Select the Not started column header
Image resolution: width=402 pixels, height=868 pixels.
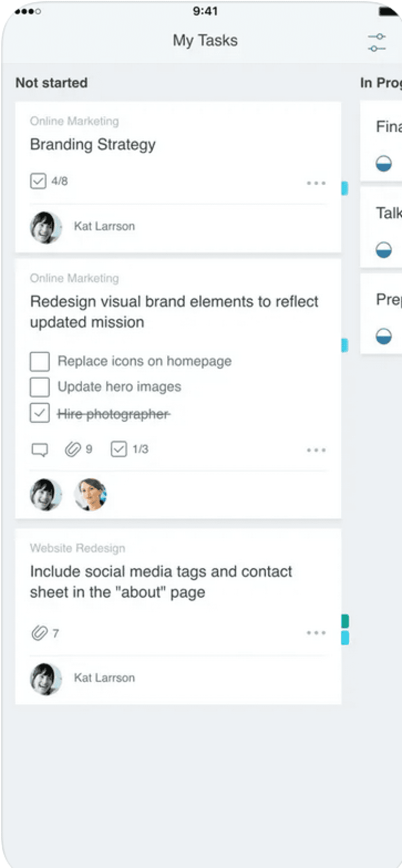tap(51, 83)
